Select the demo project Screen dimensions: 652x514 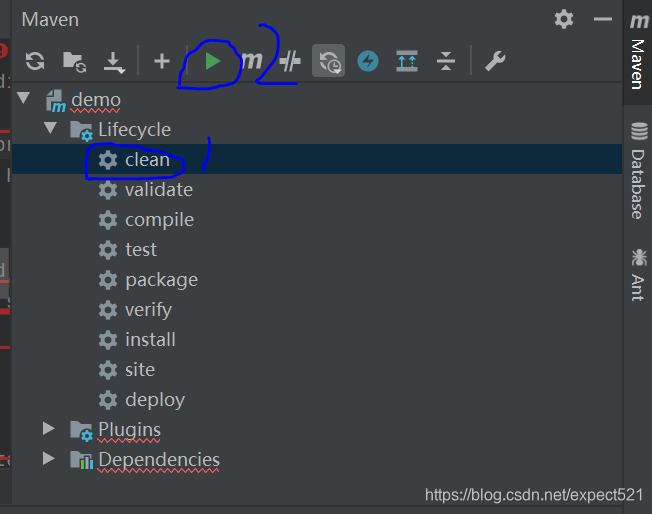point(96,100)
